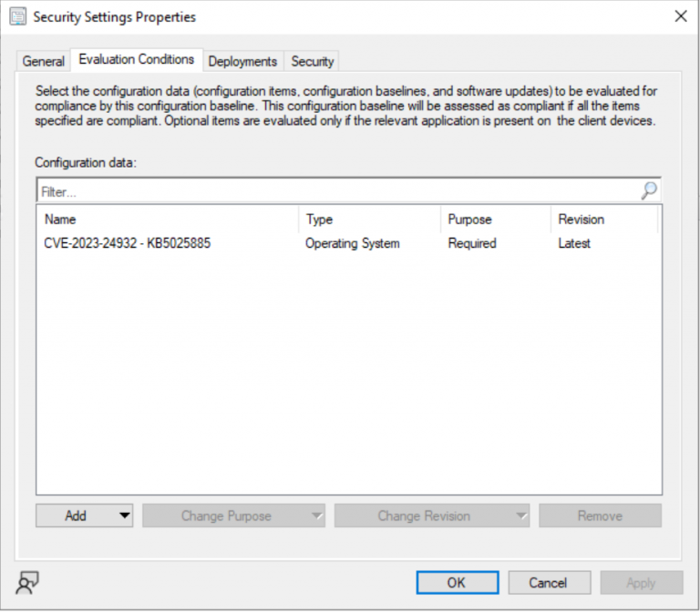Click the Required purpose cell

coord(472,243)
